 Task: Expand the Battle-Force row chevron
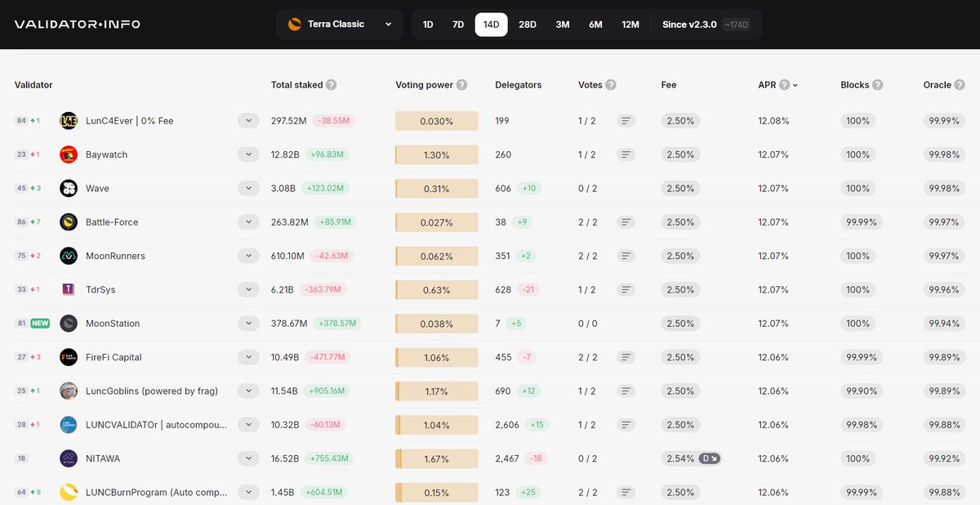click(248, 222)
